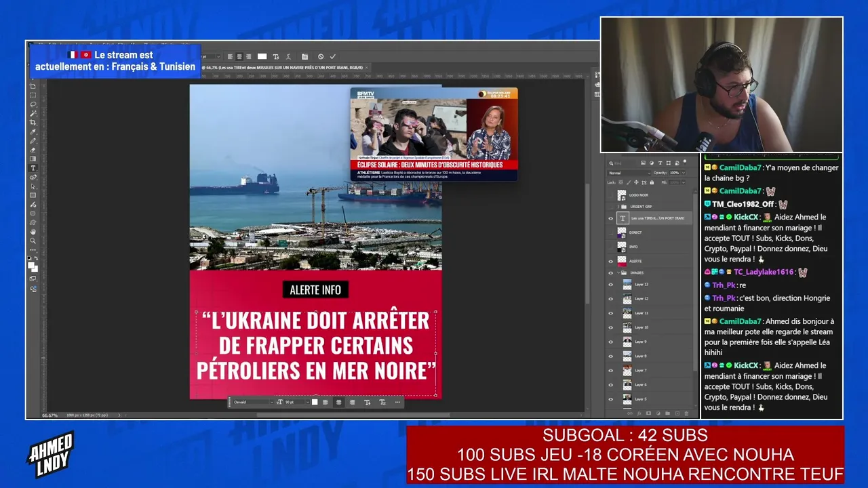Image resolution: width=868 pixels, height=488 pixels.
Task: Select the ALERTE layer thumbnail
Action: pos(622,261)
